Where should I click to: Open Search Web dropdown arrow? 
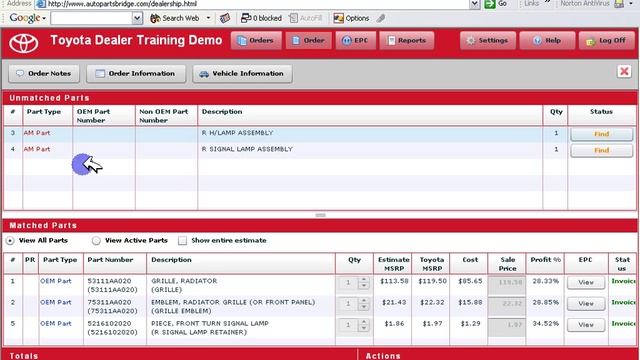click(x=208, y=18)
